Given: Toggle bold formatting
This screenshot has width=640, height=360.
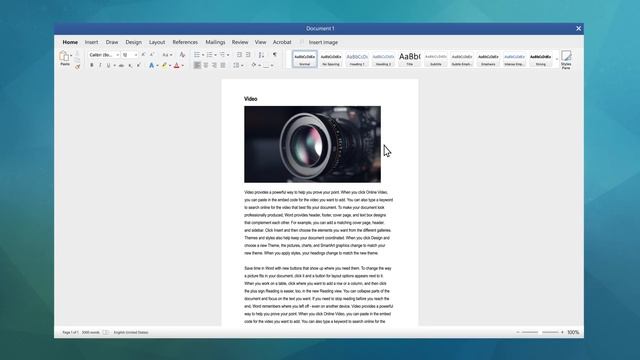Looking at the screenshot, I should click(x=91, y=65).
